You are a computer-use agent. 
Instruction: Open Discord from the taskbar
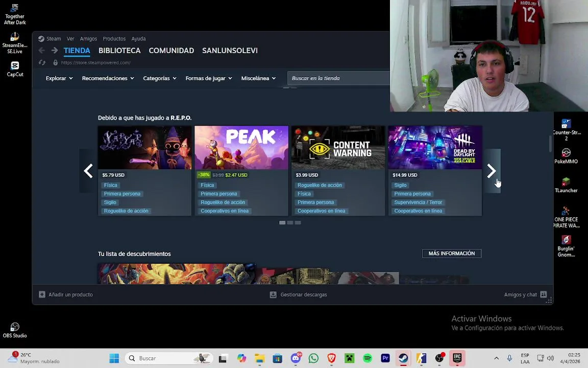click(x=296, y=358)
